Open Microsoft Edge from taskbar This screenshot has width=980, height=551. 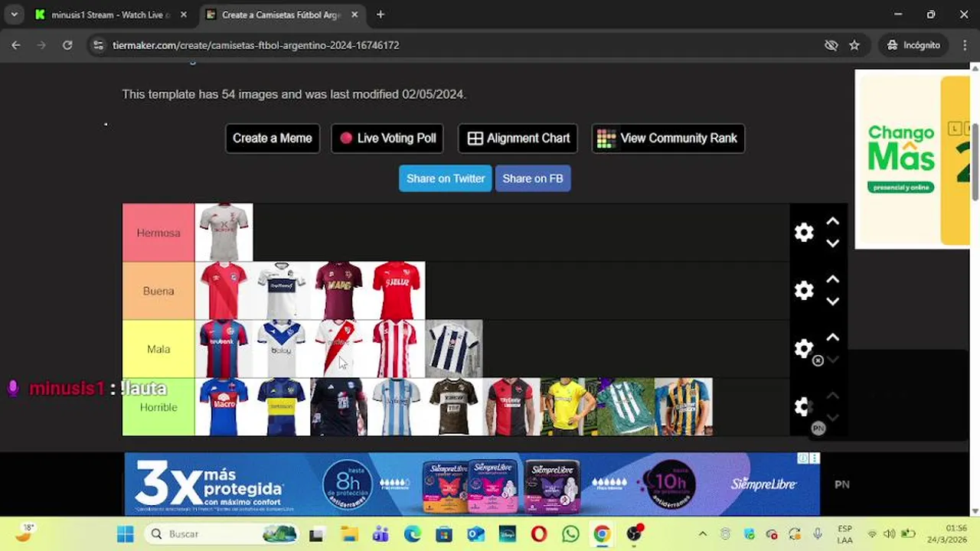tap(413, 534)
